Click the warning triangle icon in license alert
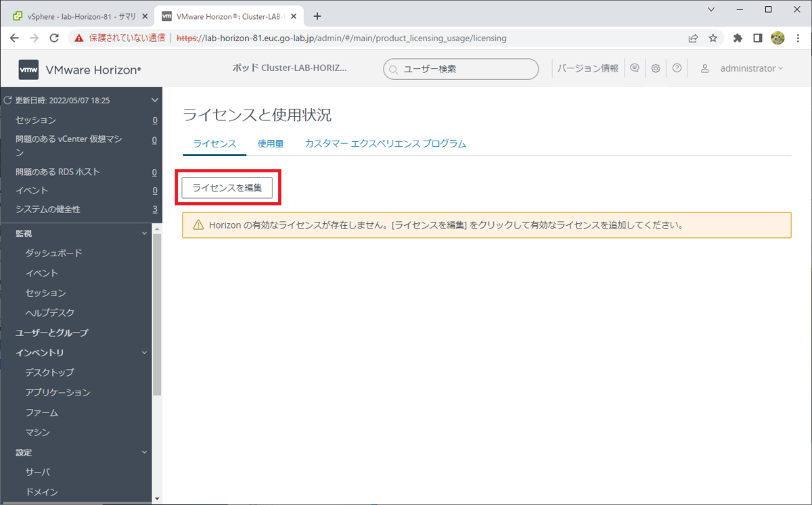The width and height of the screenshot is (812, 505). 198,225
